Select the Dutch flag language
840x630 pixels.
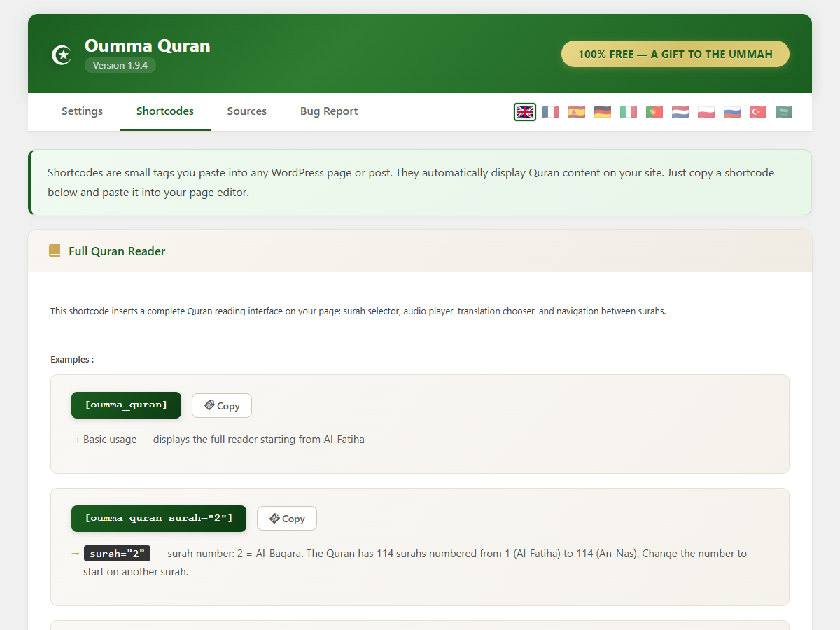[680, 112]
